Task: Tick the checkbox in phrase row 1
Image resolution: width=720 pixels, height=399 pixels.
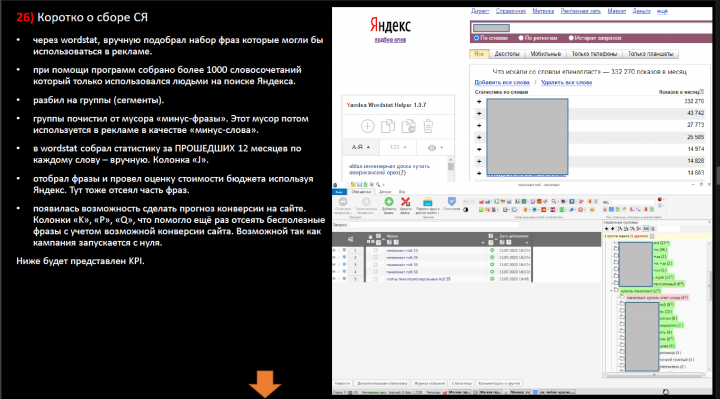Action: pyautogui.click(x=376, y=251)
